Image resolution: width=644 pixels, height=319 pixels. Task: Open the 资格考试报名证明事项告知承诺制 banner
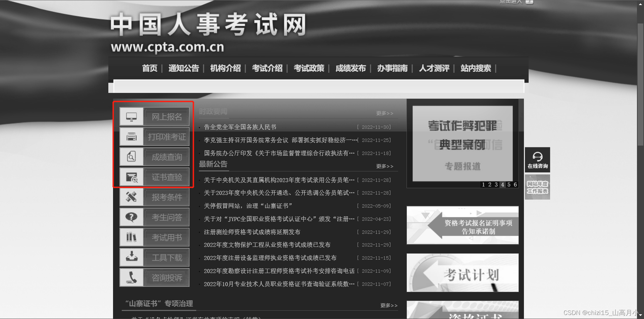click(463, 225)
